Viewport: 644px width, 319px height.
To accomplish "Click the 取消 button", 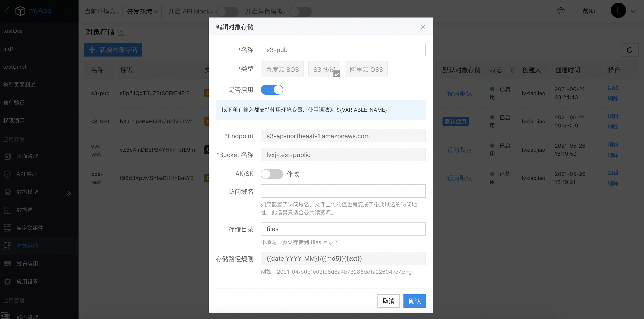I will (x=388, y=301).
